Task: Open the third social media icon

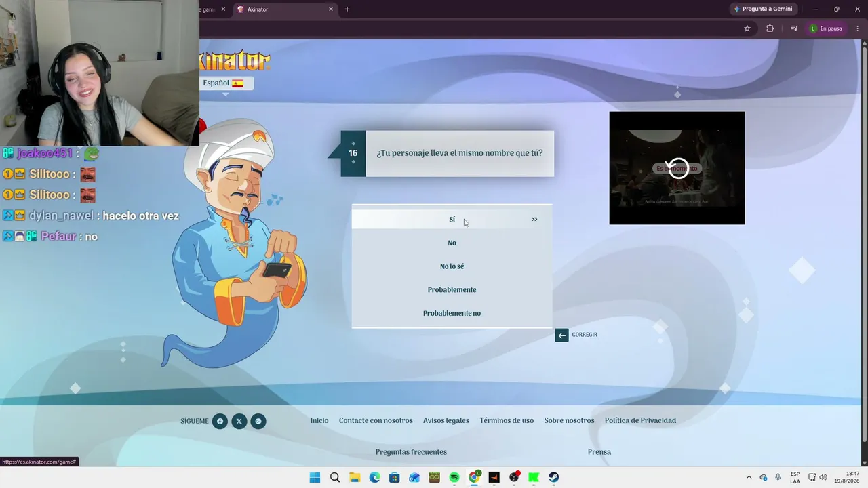Action: pos(258,421)
